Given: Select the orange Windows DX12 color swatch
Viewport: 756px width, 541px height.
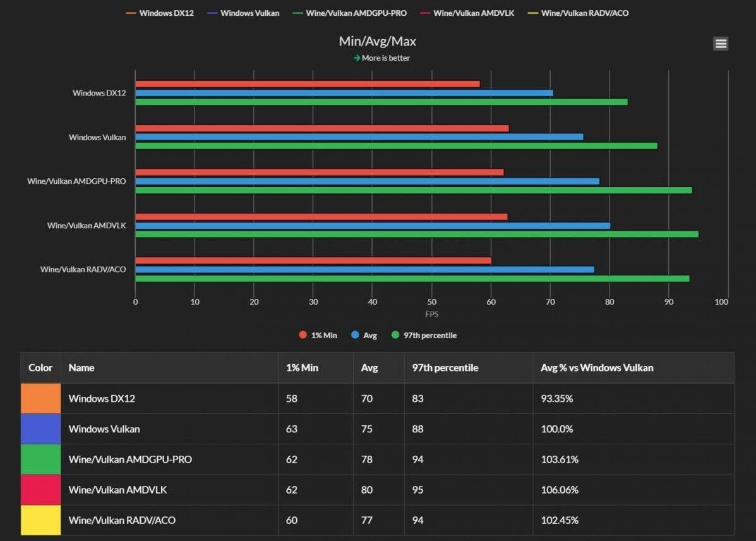Looking at the screenshot, I should click(x=40, y=399).
